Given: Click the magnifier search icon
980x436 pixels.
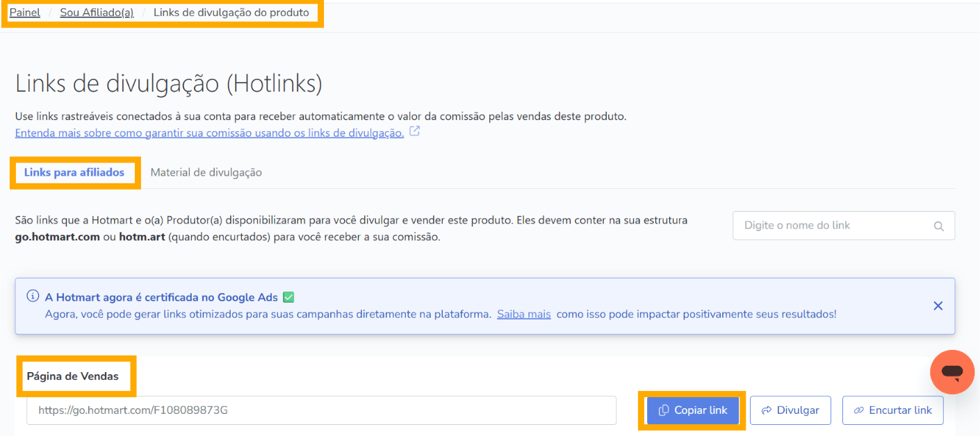Looking at the screenshot, I should click(x=939, y=226).
